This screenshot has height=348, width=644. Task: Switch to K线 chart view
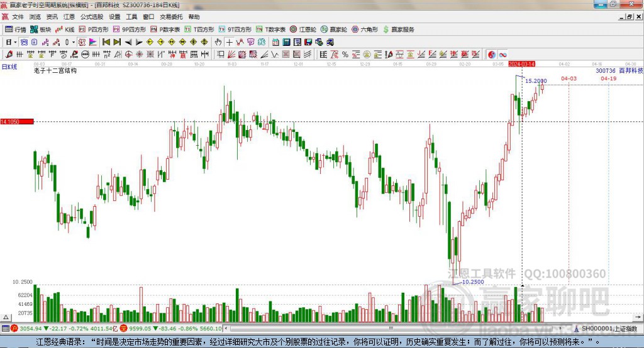(x=65, y=29)
